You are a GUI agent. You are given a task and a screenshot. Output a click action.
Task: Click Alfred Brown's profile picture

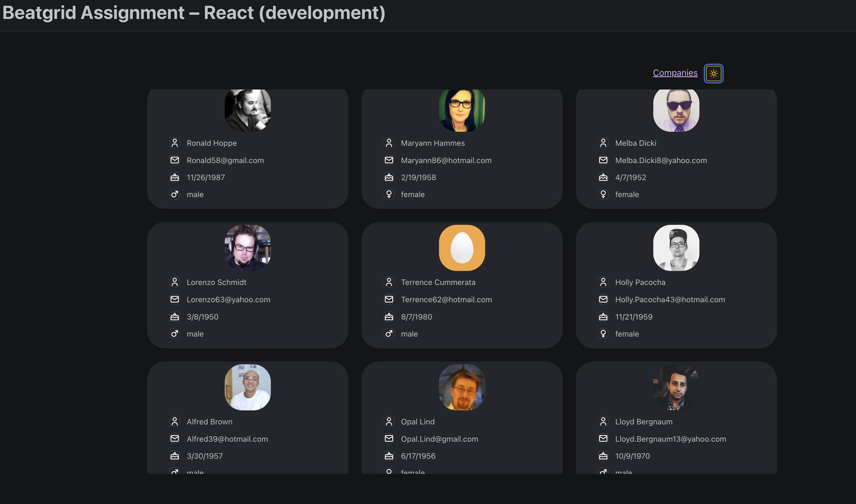click(248, 387)
